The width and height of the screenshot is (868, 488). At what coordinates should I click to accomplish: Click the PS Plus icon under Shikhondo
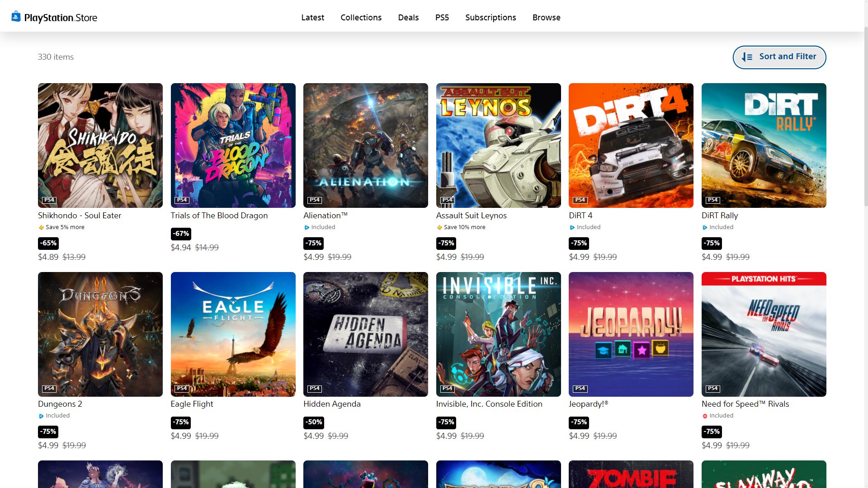41,227
